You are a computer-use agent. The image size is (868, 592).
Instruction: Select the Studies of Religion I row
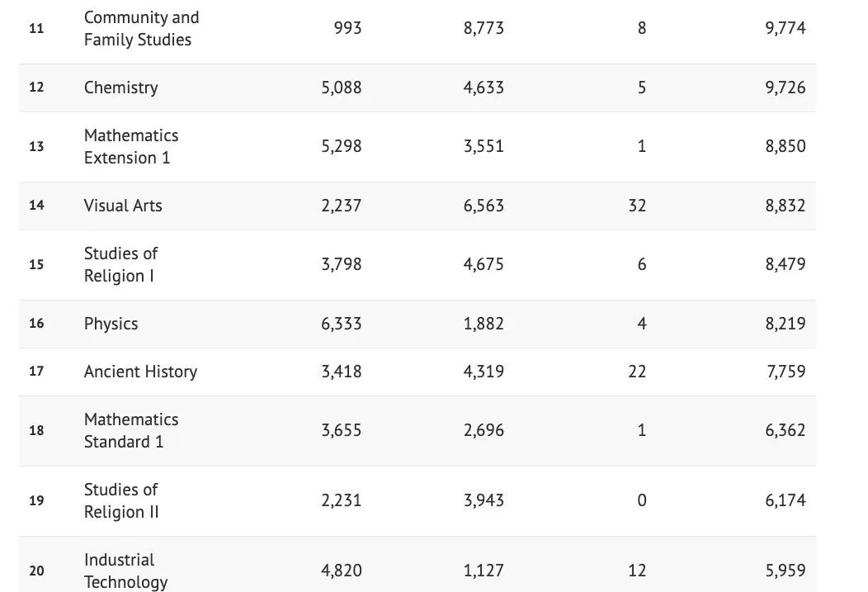pos(120,264)
